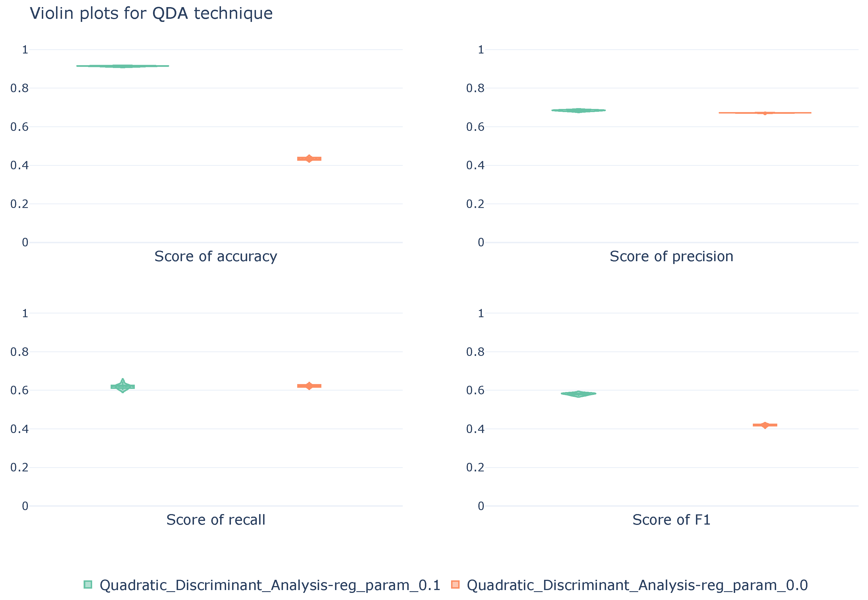Select the orange violin in the precision plot

(x=765, y=113)
